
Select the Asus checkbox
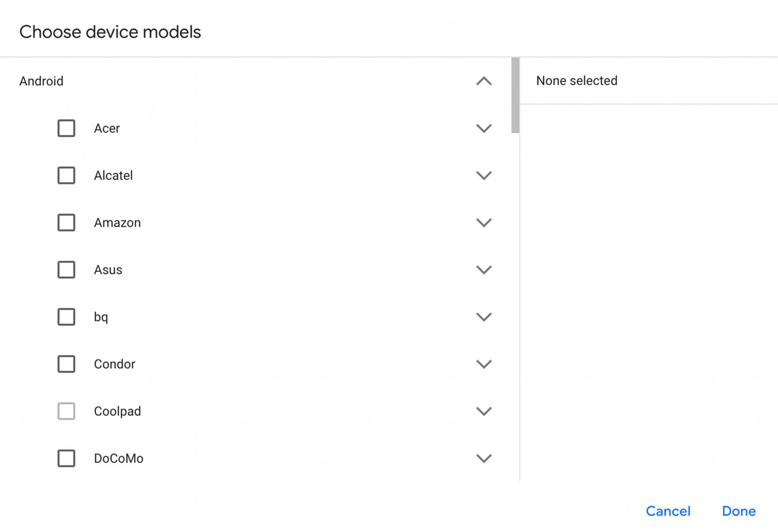point(66,270)
